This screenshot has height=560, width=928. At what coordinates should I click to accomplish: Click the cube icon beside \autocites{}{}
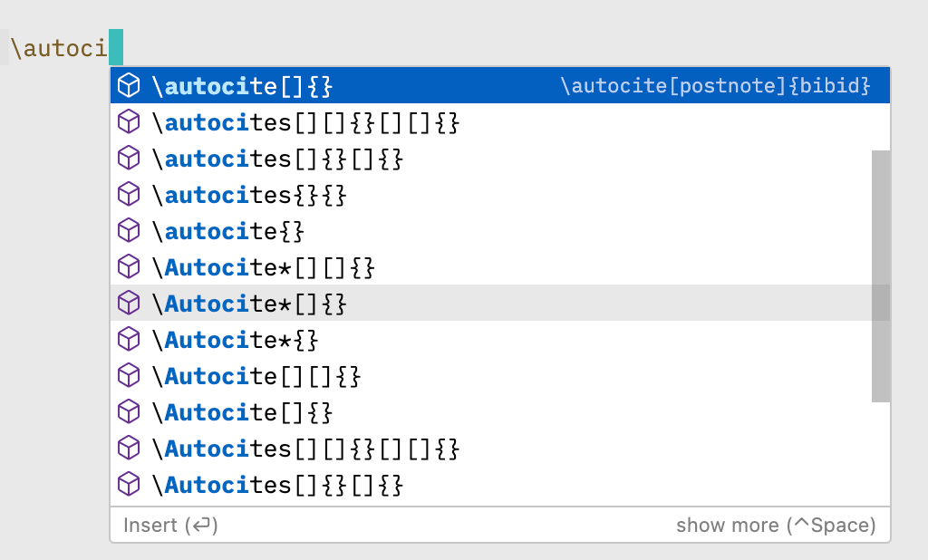pyautogui.click(x=128, y=194)
